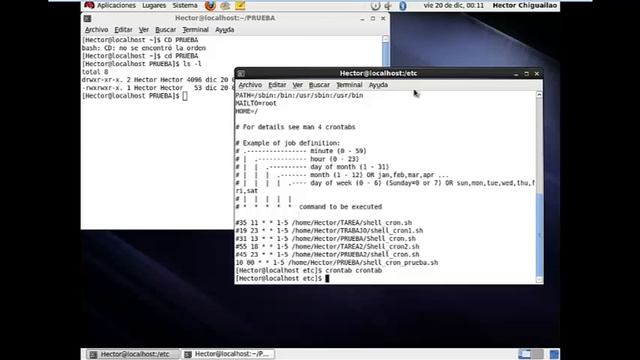Switch to the Hector@localhost:/etc taskbar button
This screenshot has width=640, height=360.
pos(132,354)
